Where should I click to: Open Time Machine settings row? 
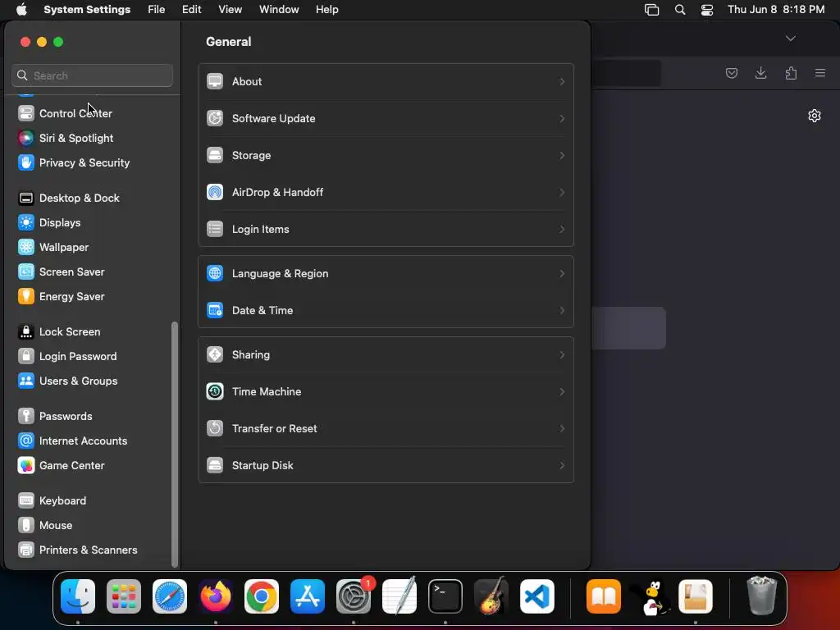386,393
